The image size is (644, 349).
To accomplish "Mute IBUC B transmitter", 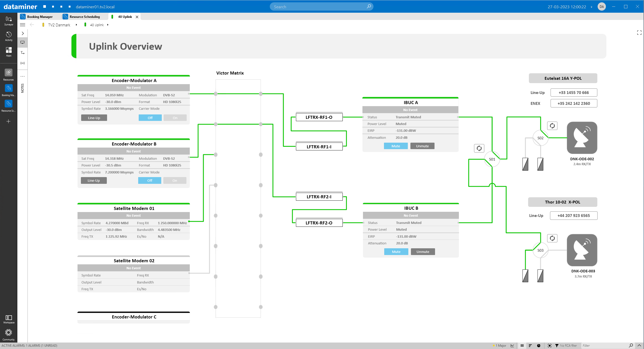I will (x=396, y=252).
